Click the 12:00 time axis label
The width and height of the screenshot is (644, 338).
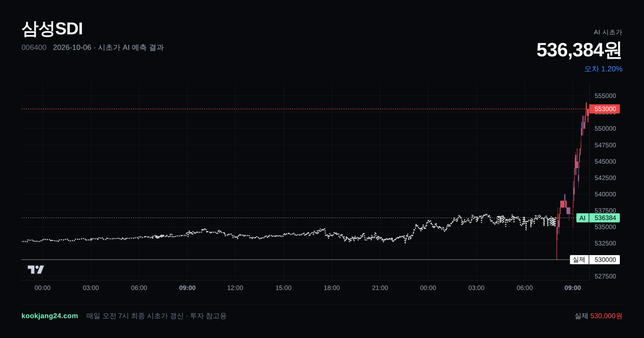tap(235, 288)
